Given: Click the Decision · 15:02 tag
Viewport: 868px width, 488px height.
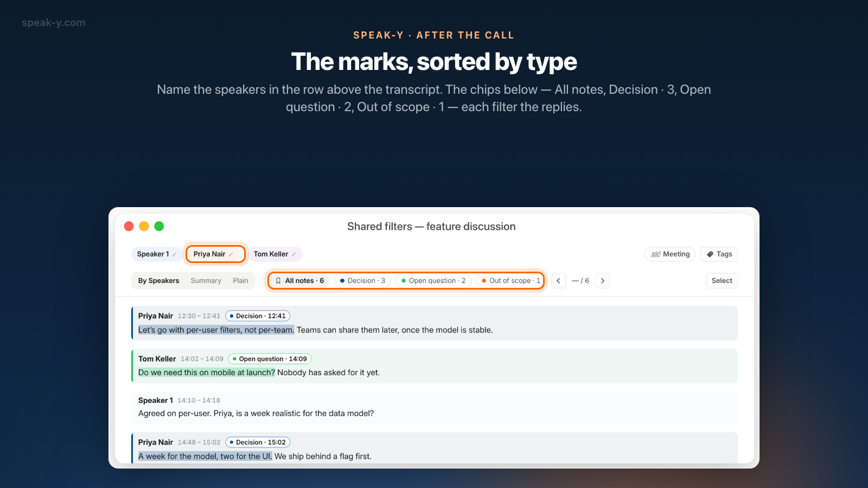Looking at the screenshot, I should click(x=258, y=442).
